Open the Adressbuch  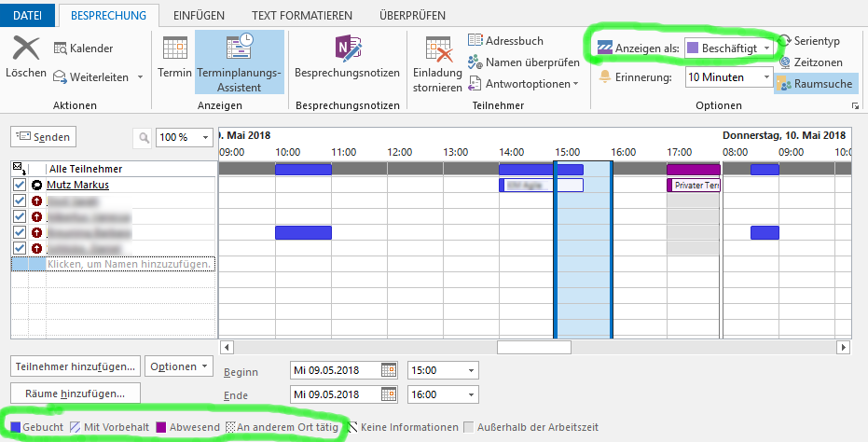click(x=506, y=41)
